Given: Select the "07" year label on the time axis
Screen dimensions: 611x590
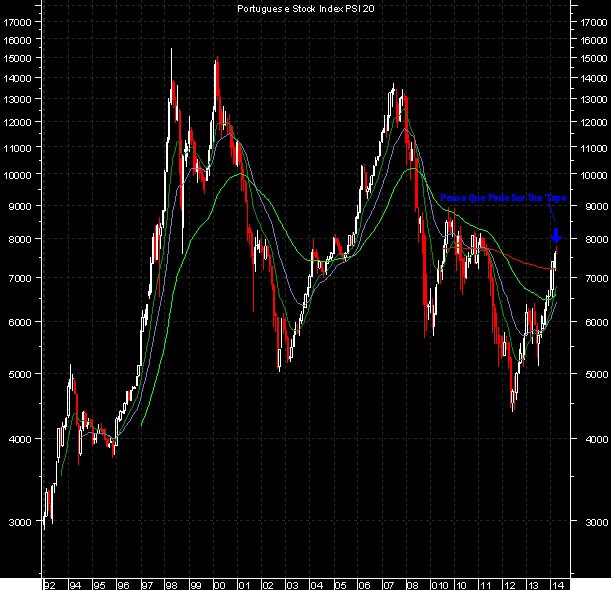Looking at the screenshot, I should tap(388, 585).
